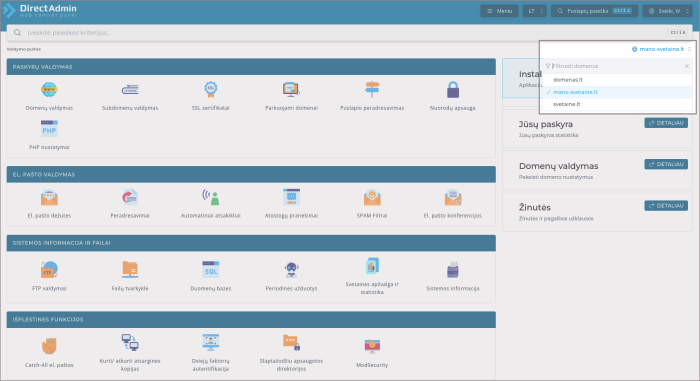The height and width of the screenshot is (381, 700).
Task: Click the Žinutės card title
Action: [x=534, y=208]
